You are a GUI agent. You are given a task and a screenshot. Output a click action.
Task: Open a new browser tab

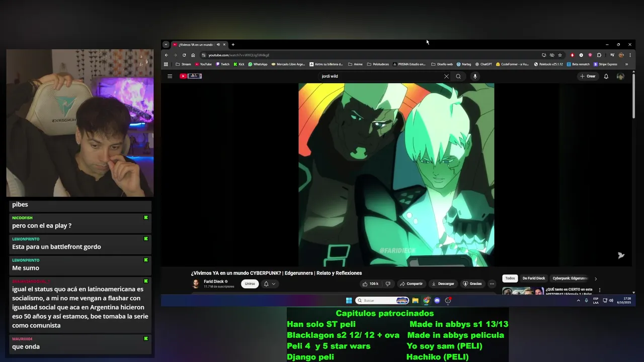click(233, 45)
